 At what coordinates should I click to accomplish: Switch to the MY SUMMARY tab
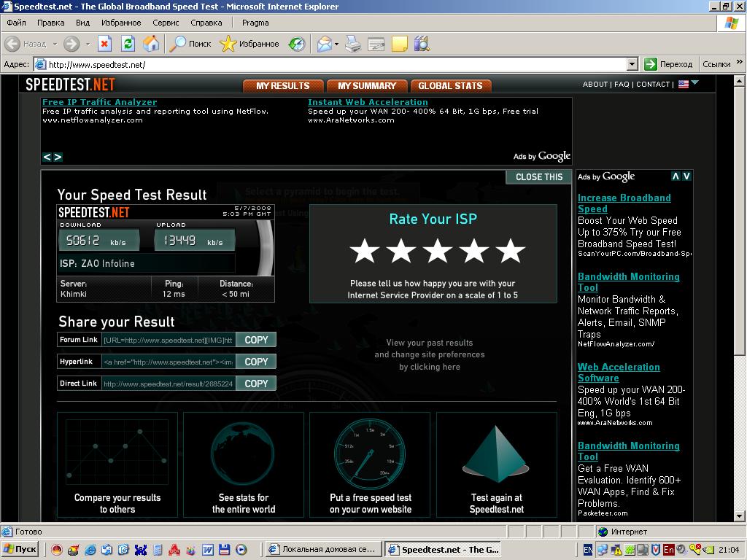[x=367, y=86]
